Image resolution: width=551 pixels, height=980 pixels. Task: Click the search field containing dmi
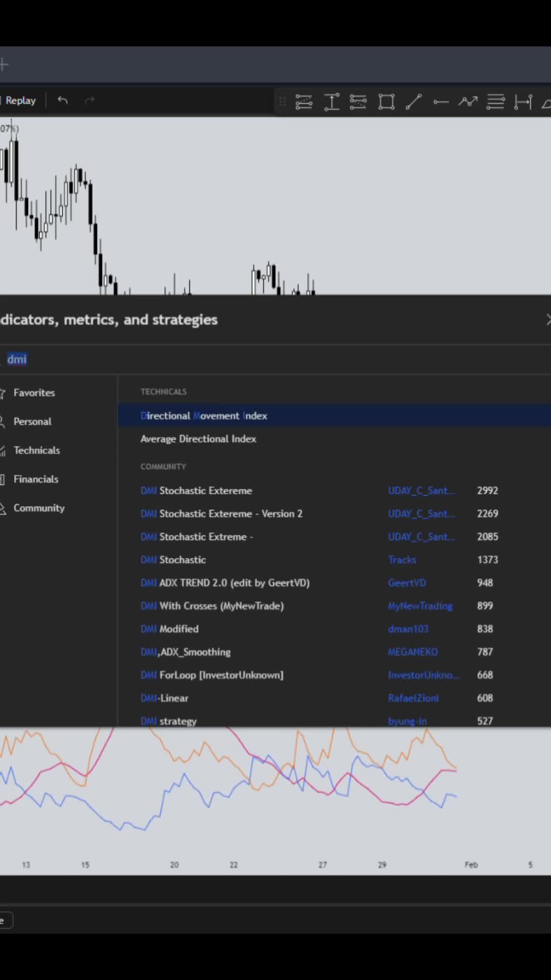click(x=275, y=359)
